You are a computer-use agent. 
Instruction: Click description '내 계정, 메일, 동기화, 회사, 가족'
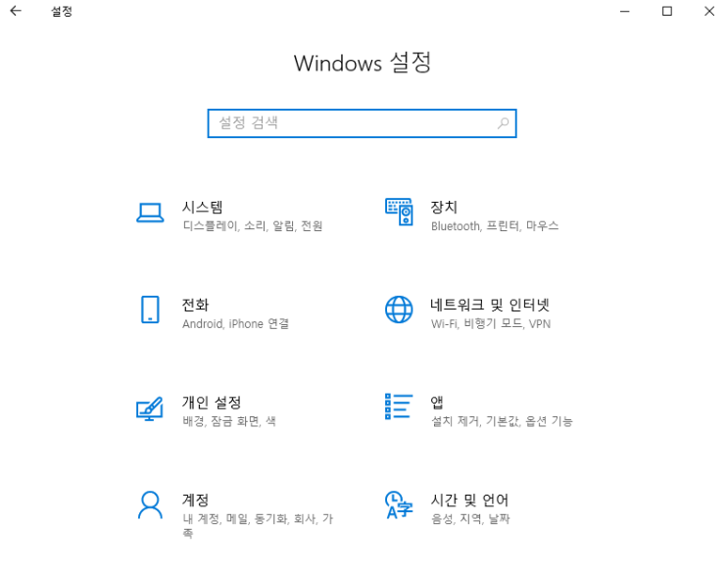[258, 526]
